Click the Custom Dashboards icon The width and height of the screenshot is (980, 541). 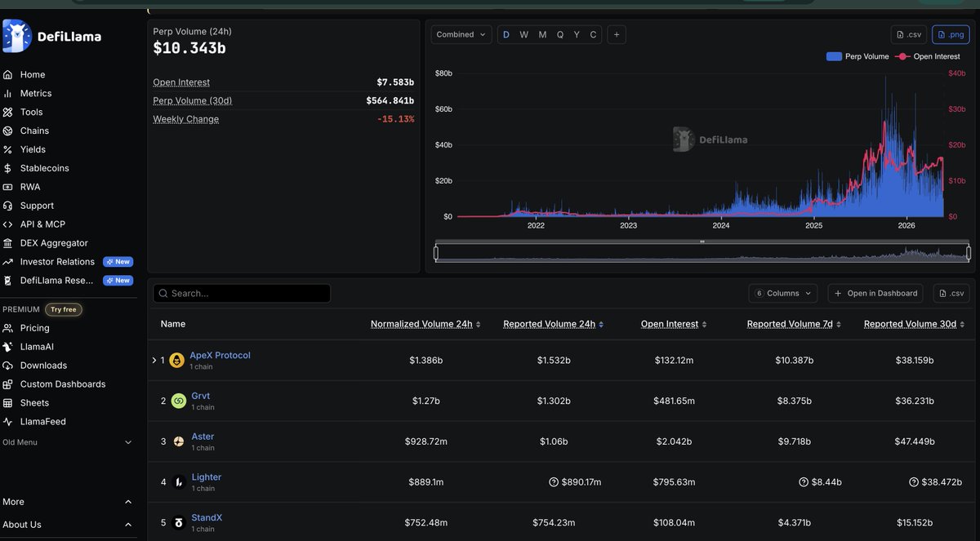pos(8,384)
